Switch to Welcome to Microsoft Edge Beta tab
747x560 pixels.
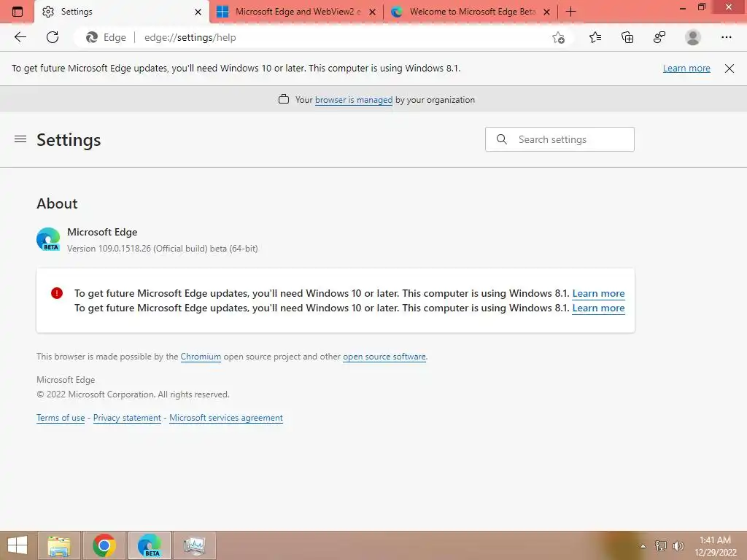[471, 12]
